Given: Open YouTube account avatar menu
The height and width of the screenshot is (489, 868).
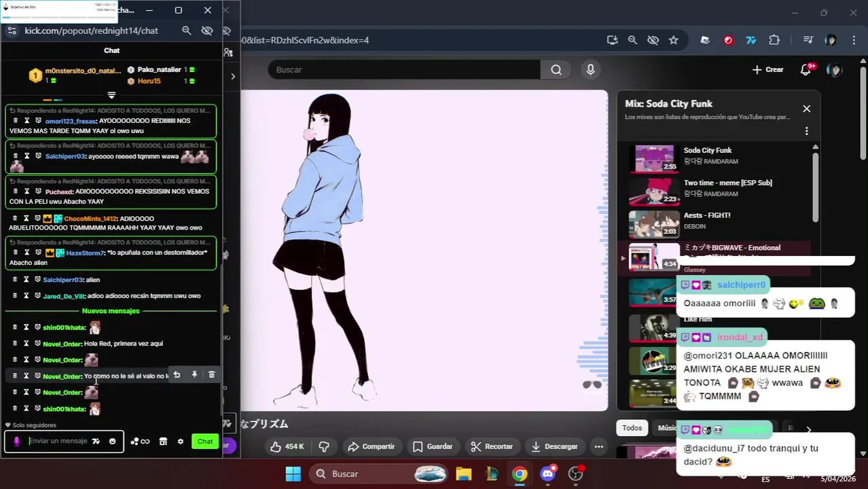Looking at the screenshot, I should [834, 70].
